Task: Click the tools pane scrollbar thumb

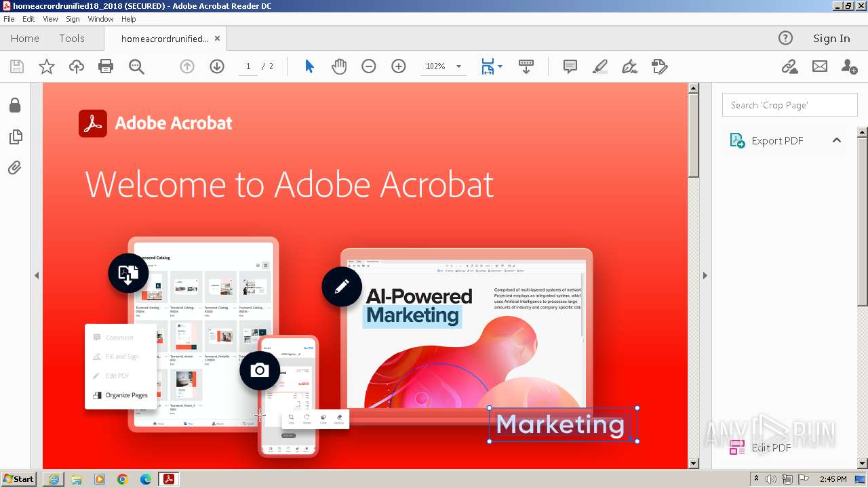Action: pos(863,220)
